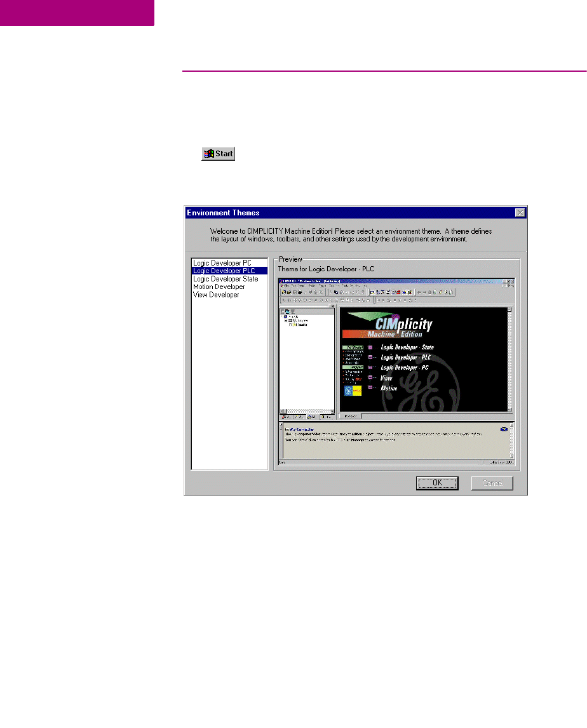Close the Environment Themes dialog
The image size is (587, 728).
click(x=520, y=213)
